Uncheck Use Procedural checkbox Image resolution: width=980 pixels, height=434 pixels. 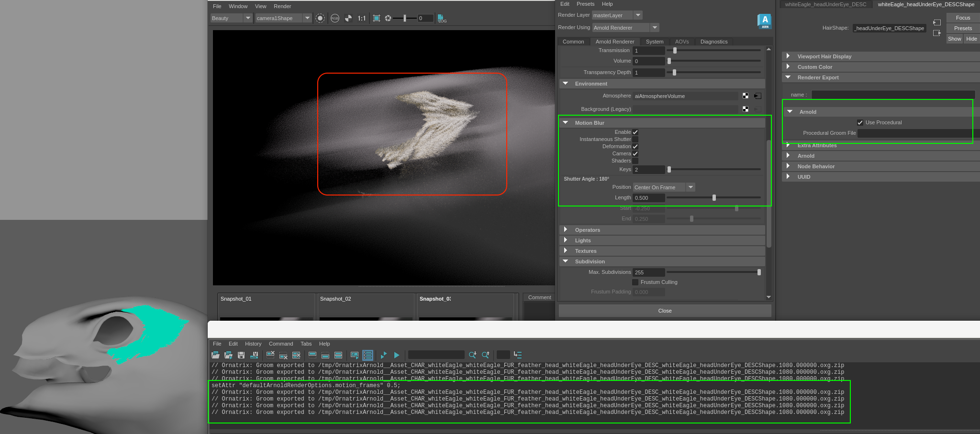tap(860, 123)
